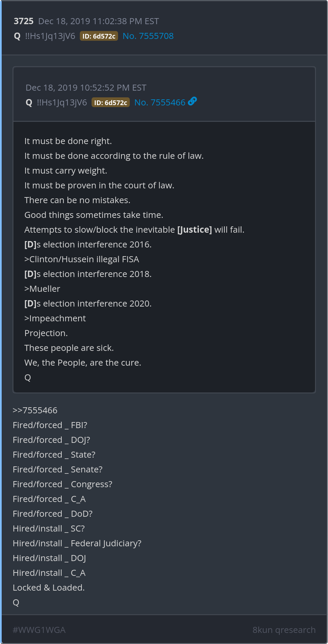328x644 pixels.
Task: Click the ">Impeachment" quote line
Action: pos(55,318)
